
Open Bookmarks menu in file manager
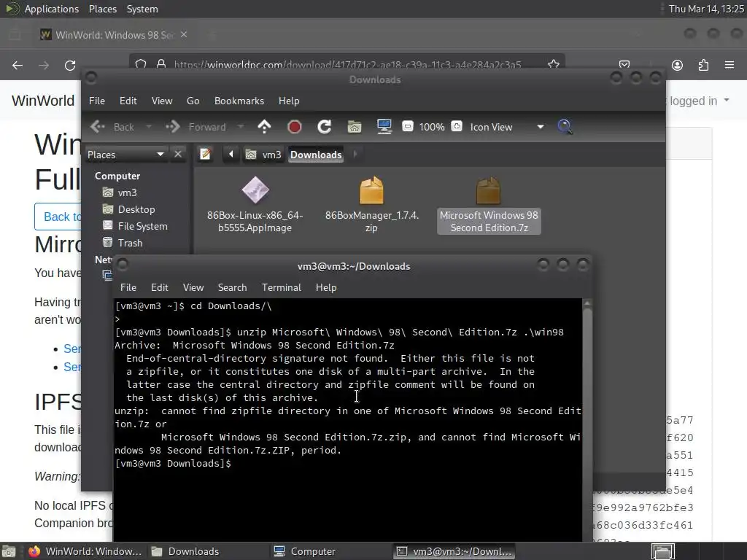(239, 101)
